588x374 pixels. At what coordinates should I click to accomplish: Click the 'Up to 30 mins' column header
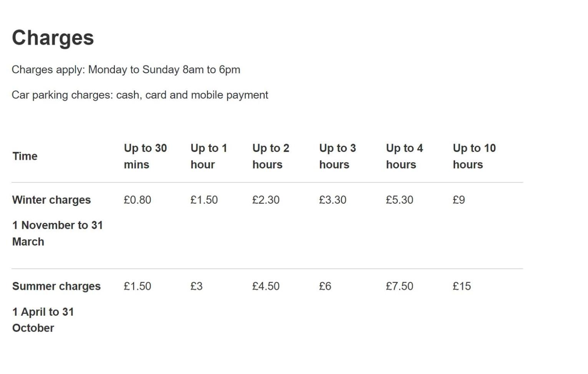coord(145,156)
